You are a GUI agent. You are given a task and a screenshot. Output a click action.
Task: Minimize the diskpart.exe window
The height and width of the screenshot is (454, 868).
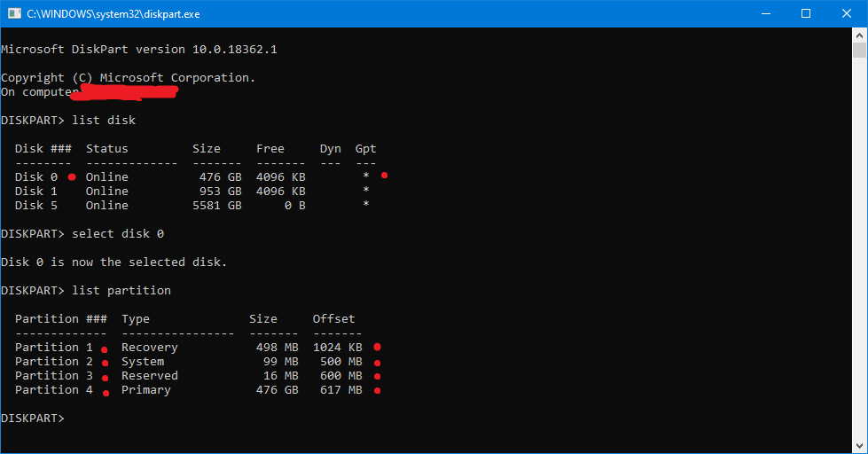(x=766, y=13)
